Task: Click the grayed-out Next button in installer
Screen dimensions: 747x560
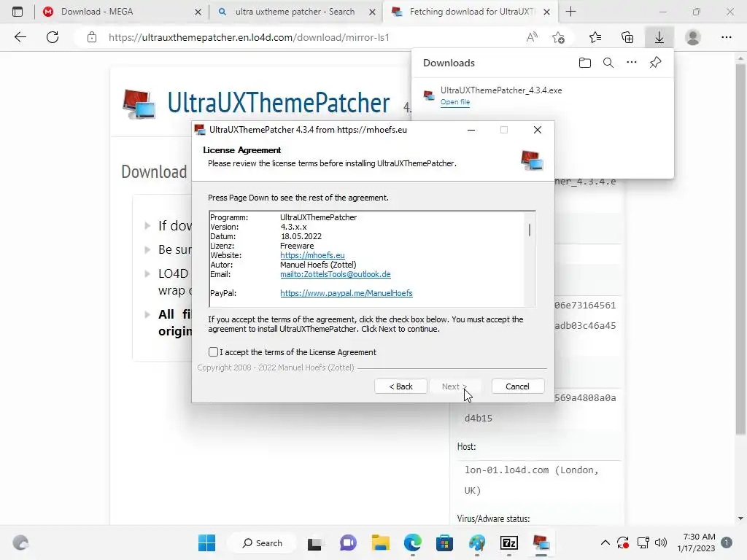Action: pyautogui.click(x=454, y=386)
